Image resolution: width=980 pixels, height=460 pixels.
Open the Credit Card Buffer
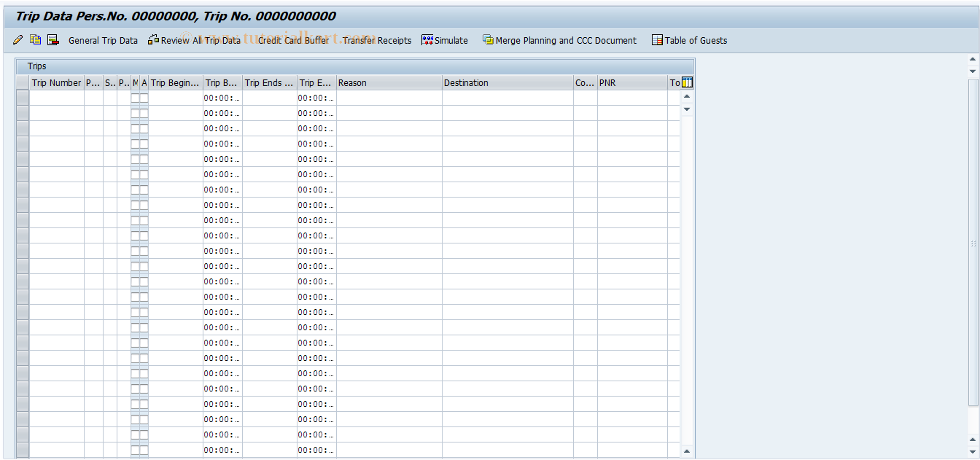click(x=293, y=40)
